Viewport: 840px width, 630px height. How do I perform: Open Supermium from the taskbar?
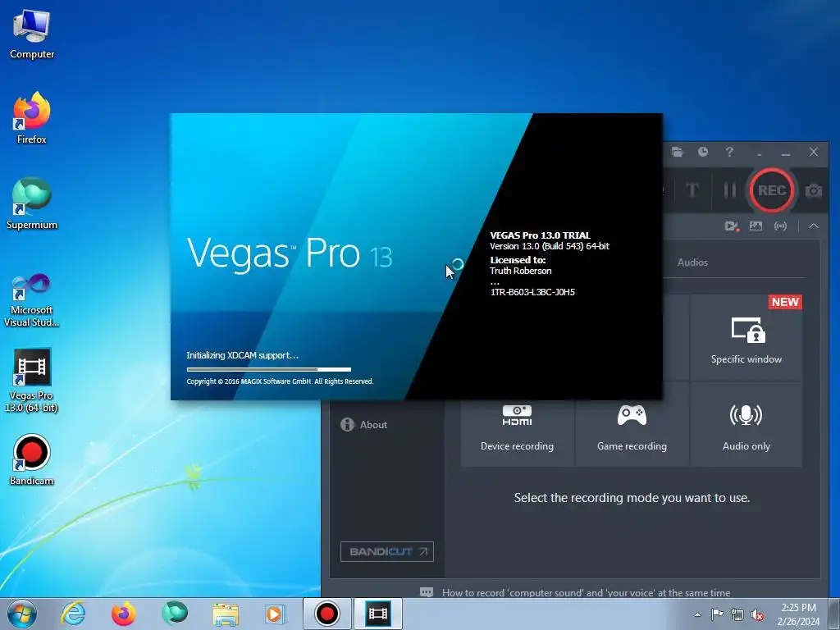click(175, 614)
